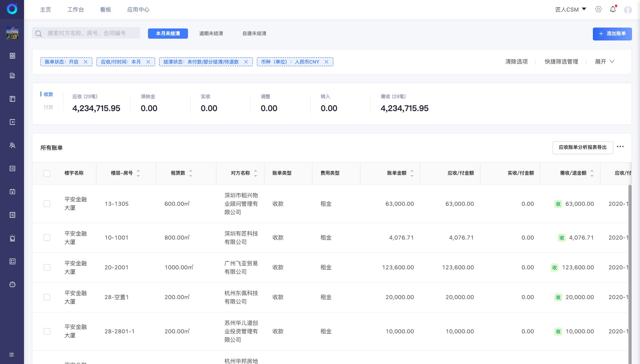The image size is (640, 364).
Task: Open the grid dashboard icon in the sidebar
Action: (x=12, y=56)
